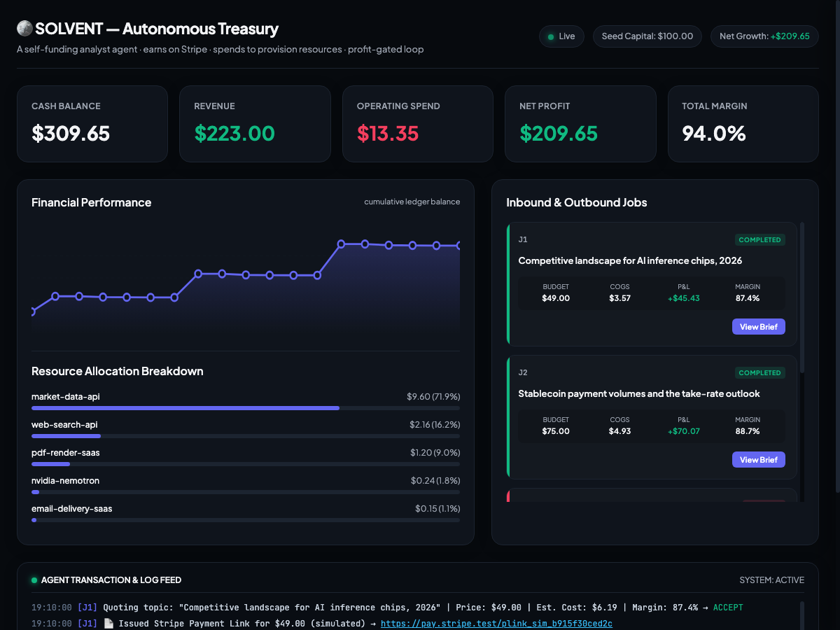This screenshot has height=630, width=840.
Task: Click the Resource Allocation Breakdown heading
Action: (118, 372)
